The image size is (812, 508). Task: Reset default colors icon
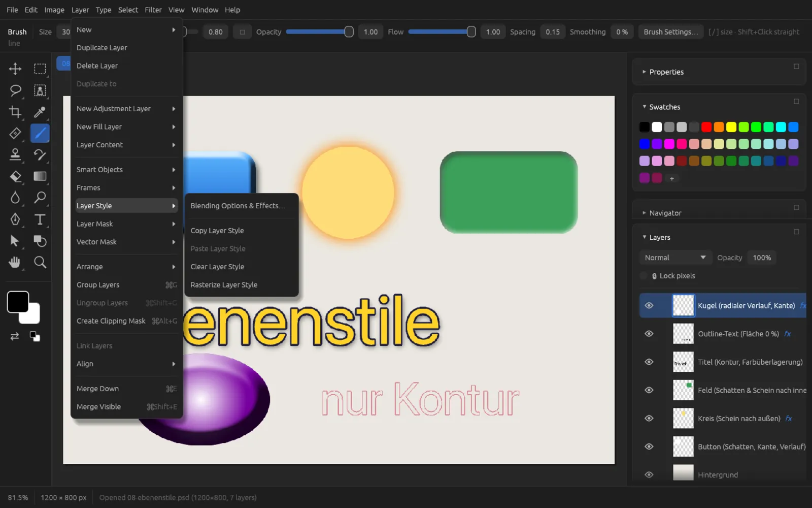[x=35, y=336]
